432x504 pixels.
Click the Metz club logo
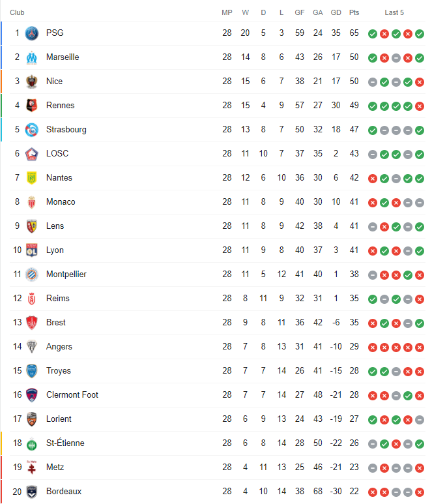pyautogui.click(x=31, y=467)
